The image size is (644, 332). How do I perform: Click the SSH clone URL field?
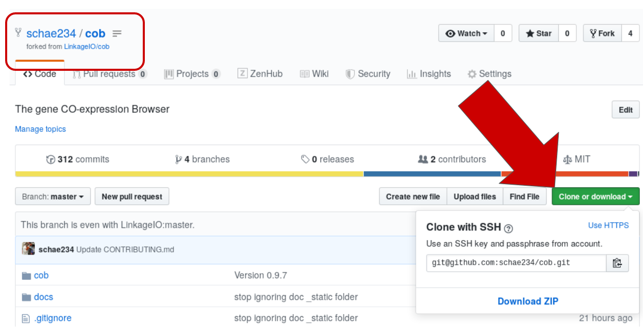click(x=516, y=263)
